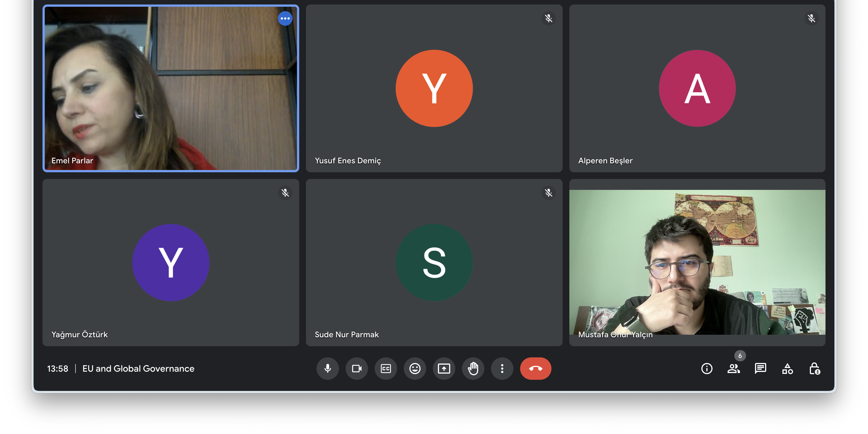Viewport: 868px width, 434px height.
Task: Click Alperen Beşler's avatar tile
Action: (697, 88)
